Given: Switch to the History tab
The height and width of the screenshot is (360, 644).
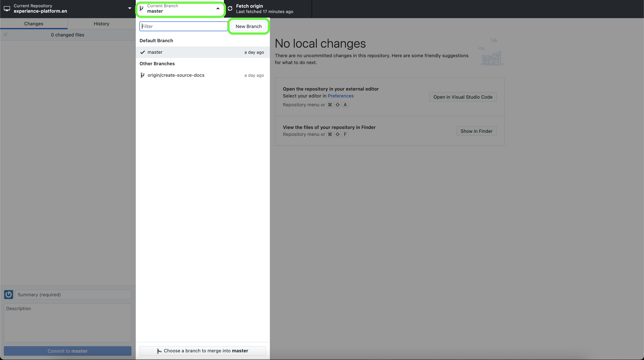Looking at the screenshot, I should click(101, 24).
